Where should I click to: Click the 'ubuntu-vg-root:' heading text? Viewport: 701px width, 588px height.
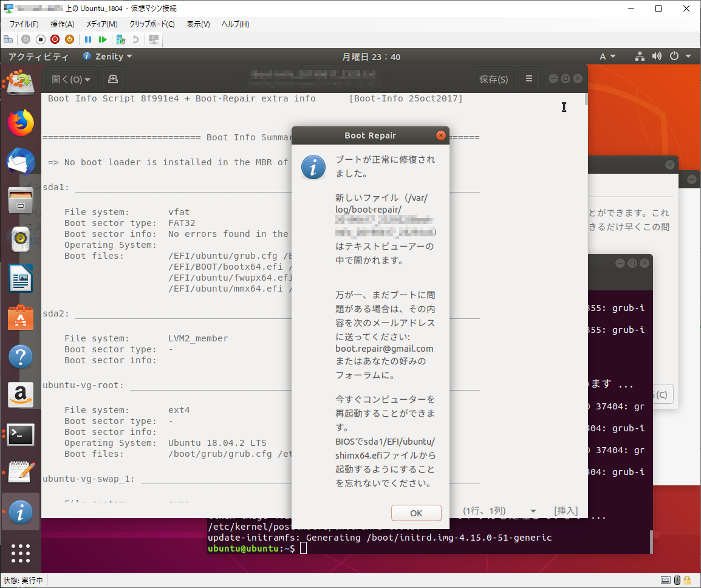83,385
